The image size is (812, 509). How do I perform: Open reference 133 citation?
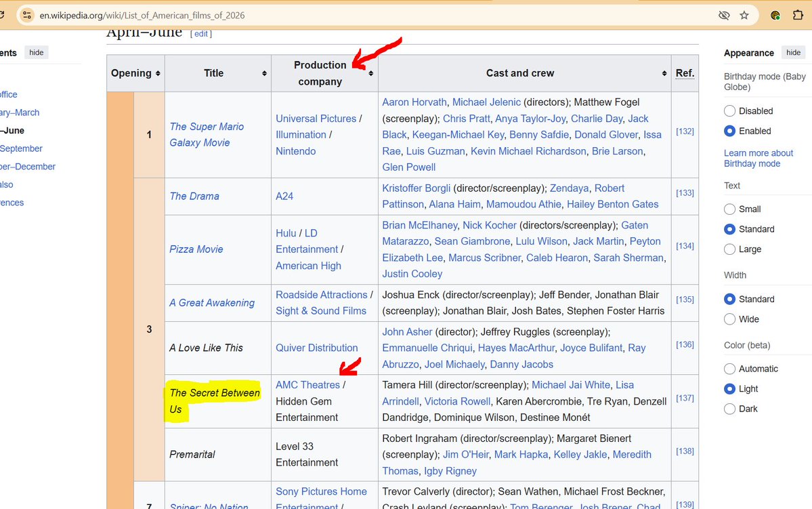pos(685,192)
